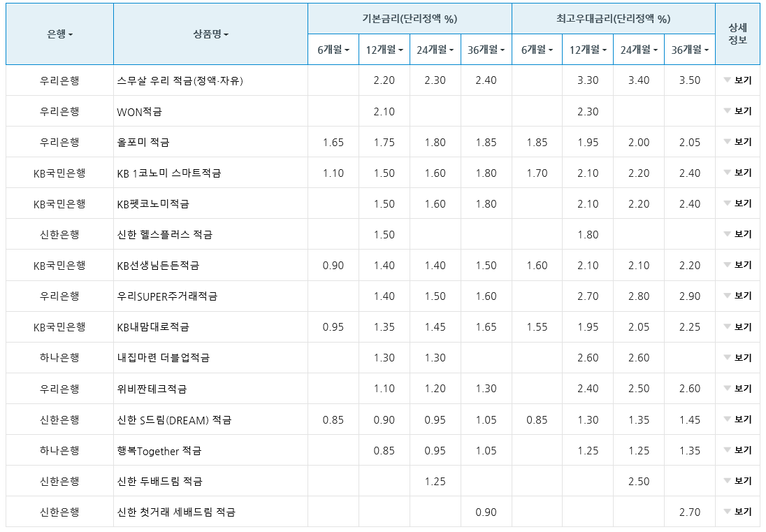This screenshot has height=532, width=766.
Task: Expand details for 내집마련 더블업적금
Action: point(737,358)
